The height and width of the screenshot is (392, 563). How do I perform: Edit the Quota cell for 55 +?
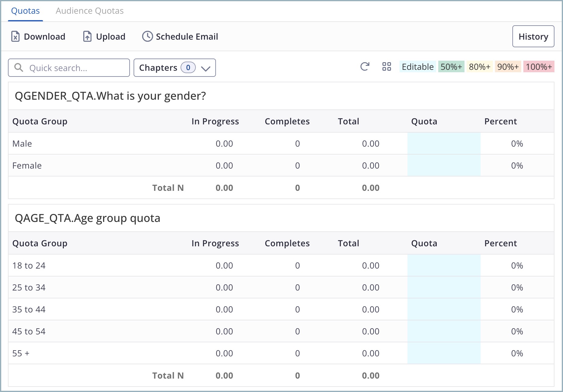tap(444, 353)
